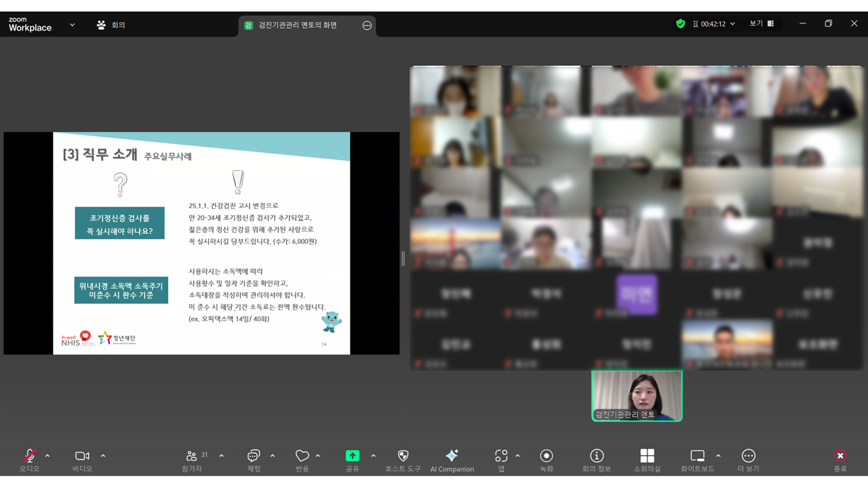The width and height of the screenshot is (868, 488).
Task: Unmute microphone with 오디오 button
Action: pos(30,456)
